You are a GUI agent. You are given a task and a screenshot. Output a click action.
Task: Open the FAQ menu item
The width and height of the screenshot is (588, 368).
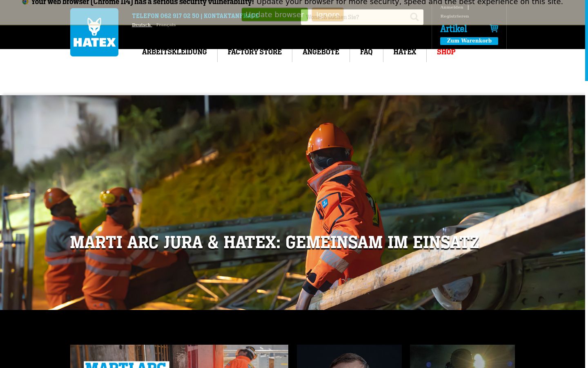[x=366, y=52]
